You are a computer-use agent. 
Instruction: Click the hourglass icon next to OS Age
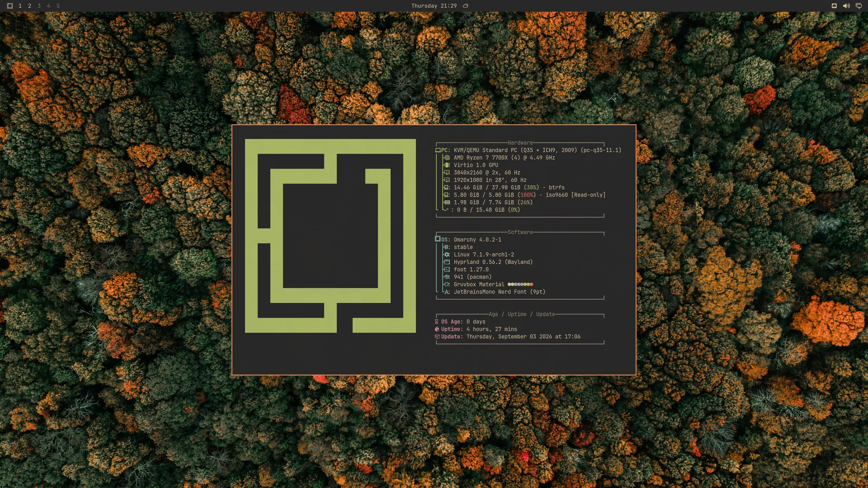tap(437, 322)
